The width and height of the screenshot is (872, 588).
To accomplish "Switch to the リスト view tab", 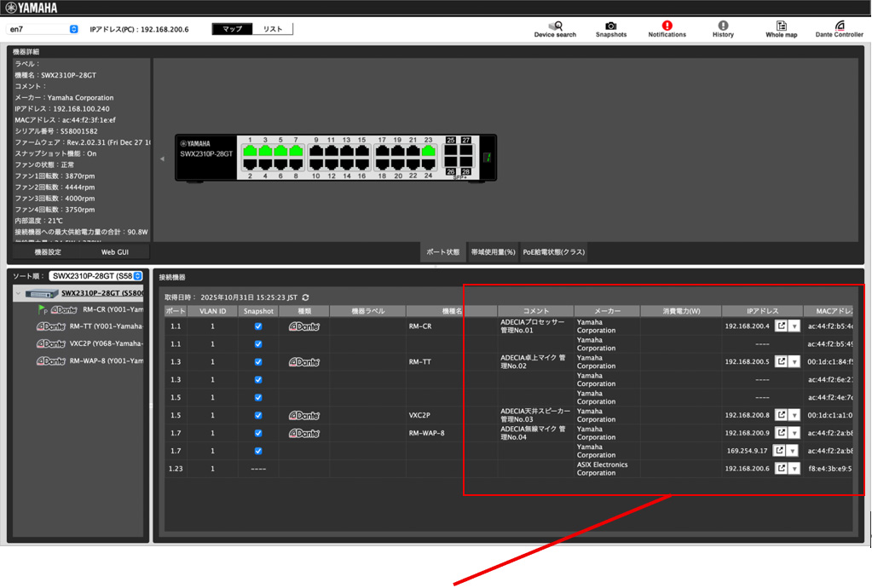I will [x=273, y=29].
